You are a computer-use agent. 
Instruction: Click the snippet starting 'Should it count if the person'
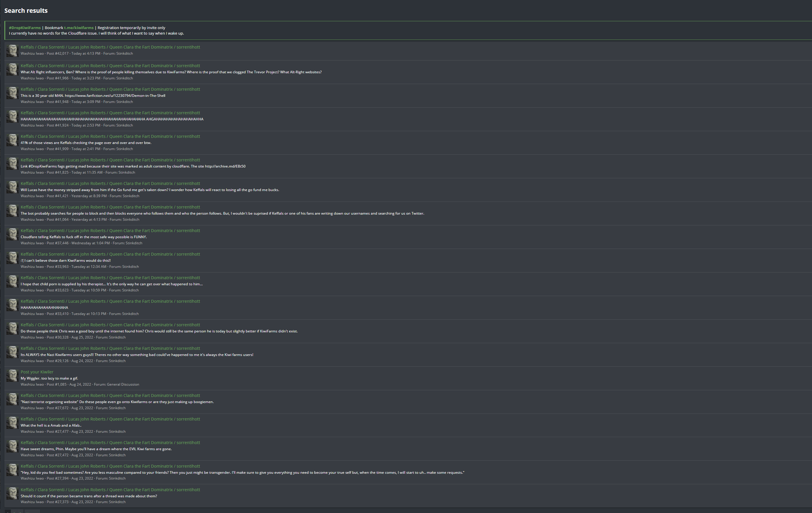coord(89,496)
